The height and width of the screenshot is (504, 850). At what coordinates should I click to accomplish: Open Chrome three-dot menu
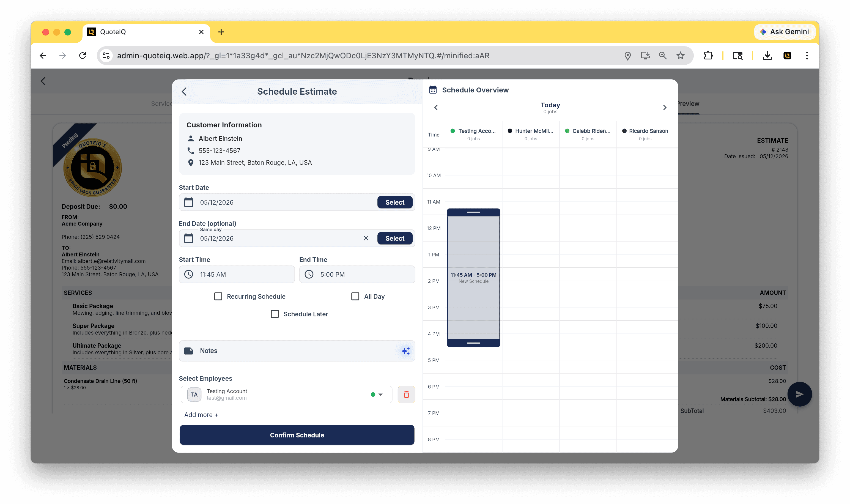[x=807, y=56]
